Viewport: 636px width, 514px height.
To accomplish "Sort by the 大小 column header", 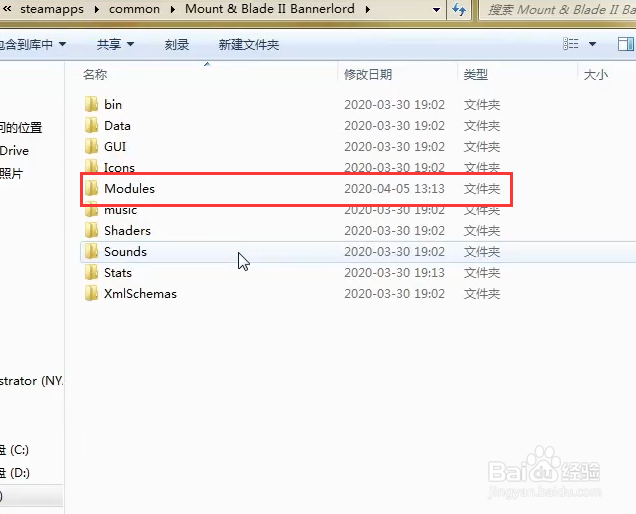I will point(596,75).
